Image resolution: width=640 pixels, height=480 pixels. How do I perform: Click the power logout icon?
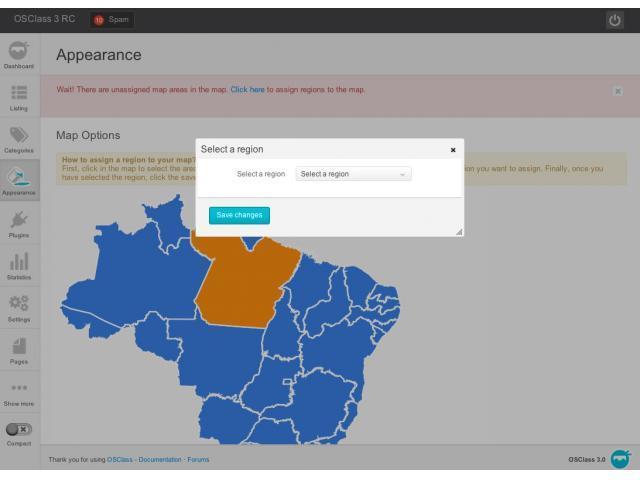click(615, 20)
